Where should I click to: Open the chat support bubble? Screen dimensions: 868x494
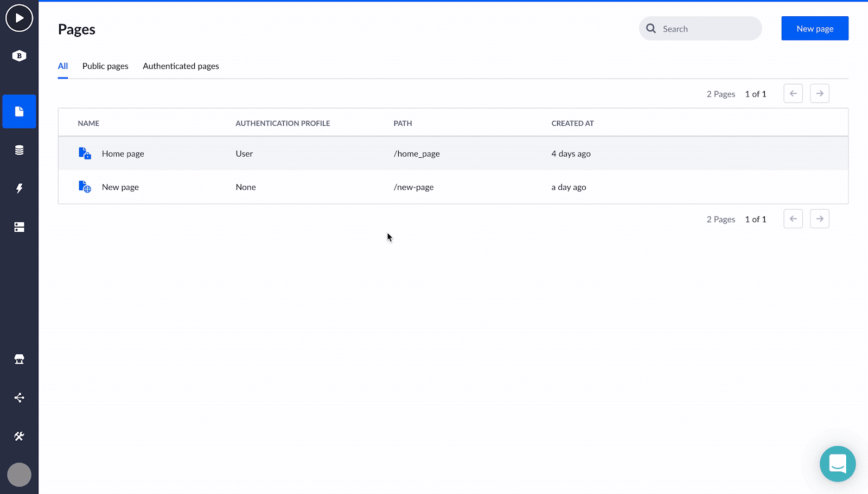coord(838,464)
